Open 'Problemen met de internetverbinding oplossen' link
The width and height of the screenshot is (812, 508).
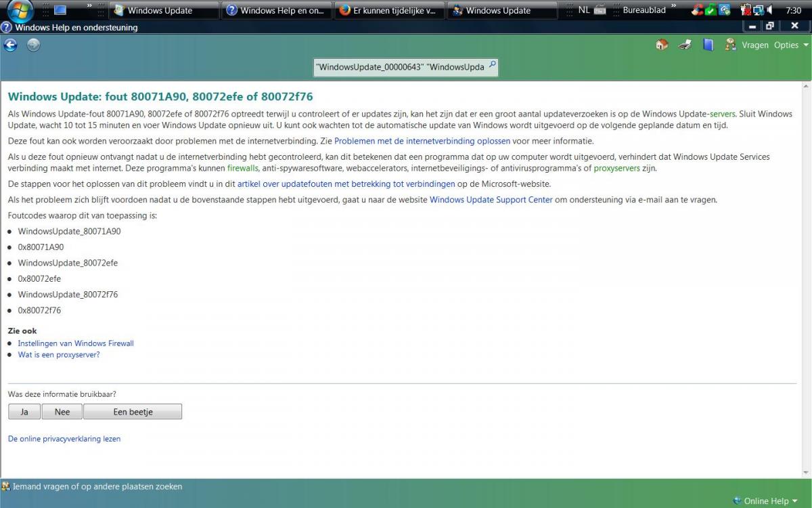(422, 141)
